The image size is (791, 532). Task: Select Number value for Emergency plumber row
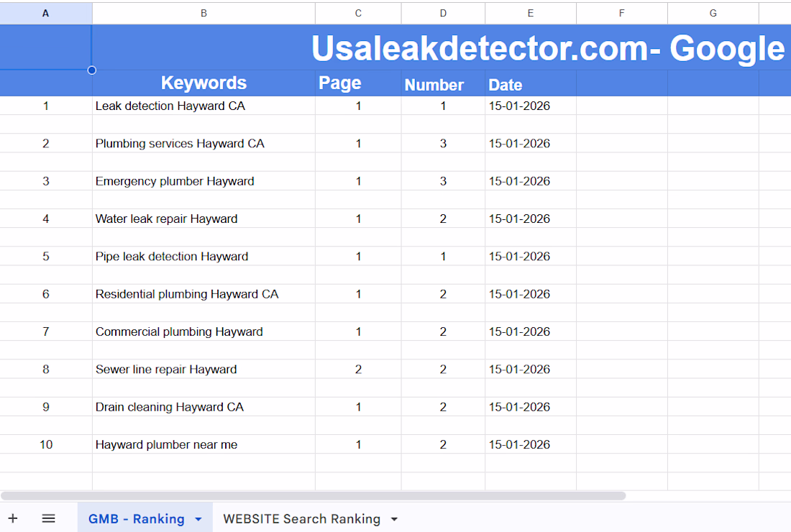[x=443, y=181]
